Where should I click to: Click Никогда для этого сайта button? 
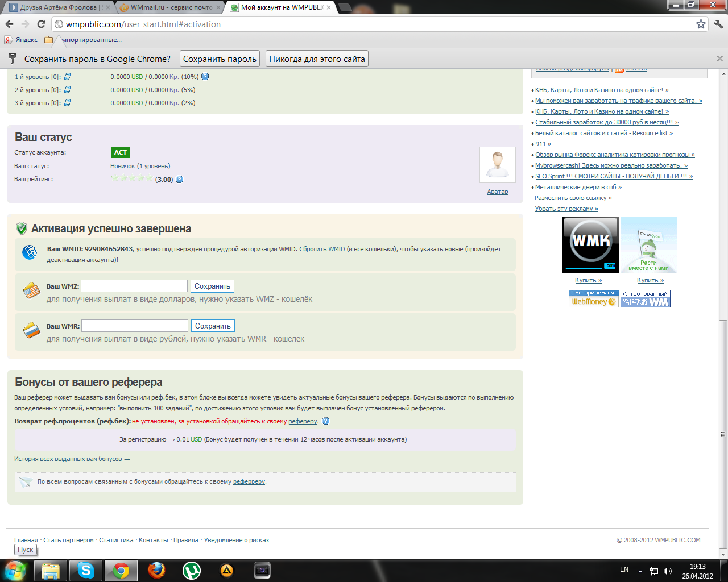pos(317,59)
